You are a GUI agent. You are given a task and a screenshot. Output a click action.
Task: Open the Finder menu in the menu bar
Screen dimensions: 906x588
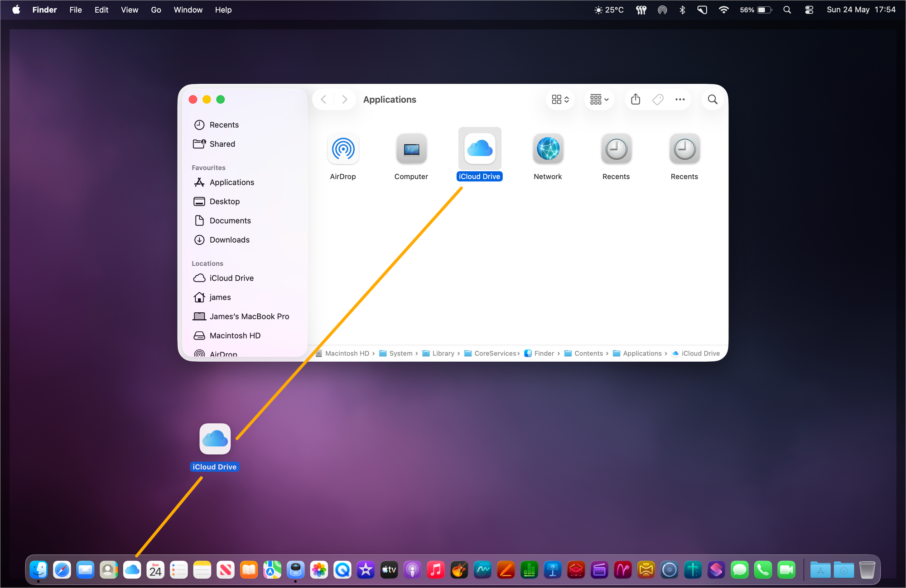44,10
